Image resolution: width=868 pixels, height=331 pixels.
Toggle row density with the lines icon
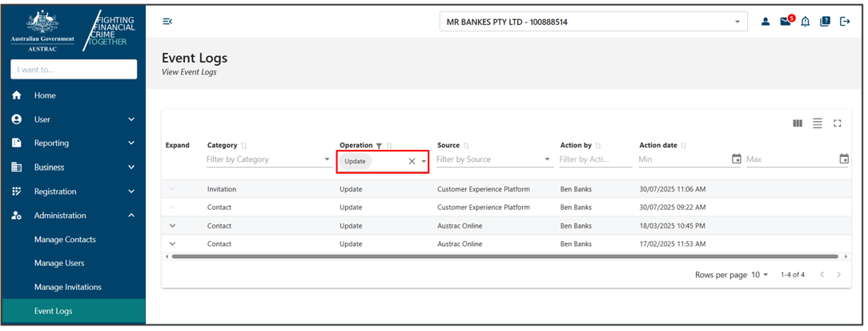[x=818, y=123]
